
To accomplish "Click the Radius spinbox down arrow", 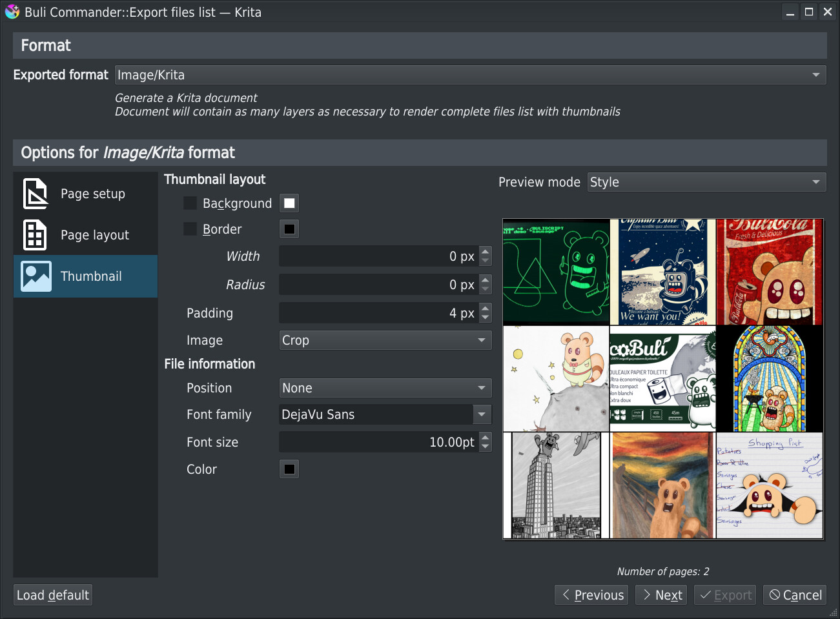I will click(x=486, y=290).
